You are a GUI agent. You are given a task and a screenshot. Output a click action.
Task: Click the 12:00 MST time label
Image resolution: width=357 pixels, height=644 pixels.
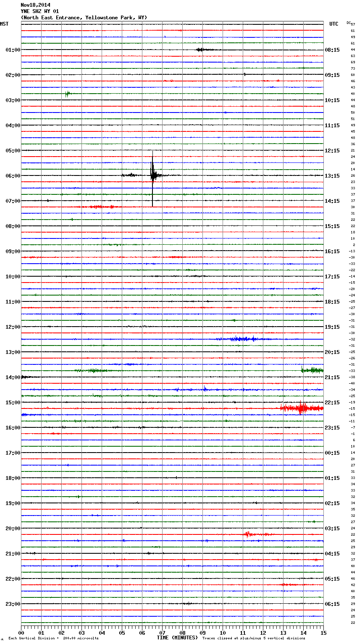coord(13,327)
